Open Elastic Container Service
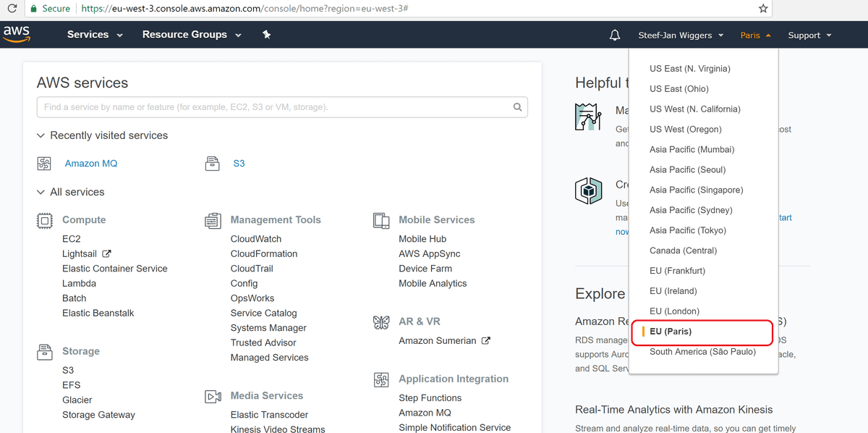Screen dimensions: 868x433 (x=115, y=269)
